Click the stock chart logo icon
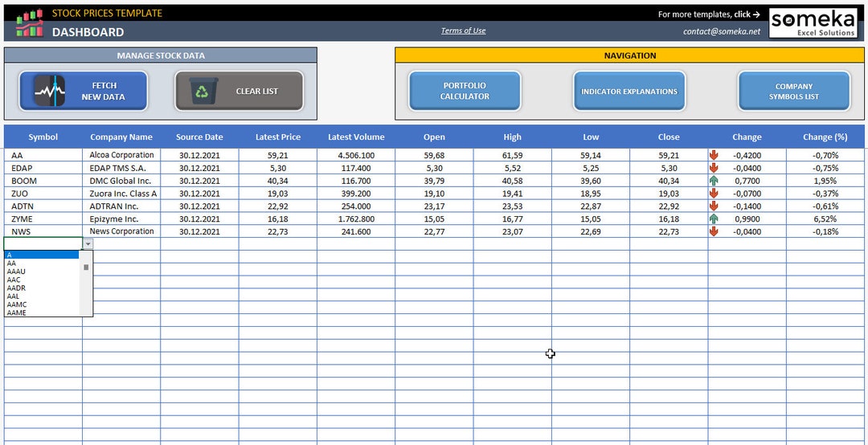The width and height of the screenshot is (868, 445). 30,22
